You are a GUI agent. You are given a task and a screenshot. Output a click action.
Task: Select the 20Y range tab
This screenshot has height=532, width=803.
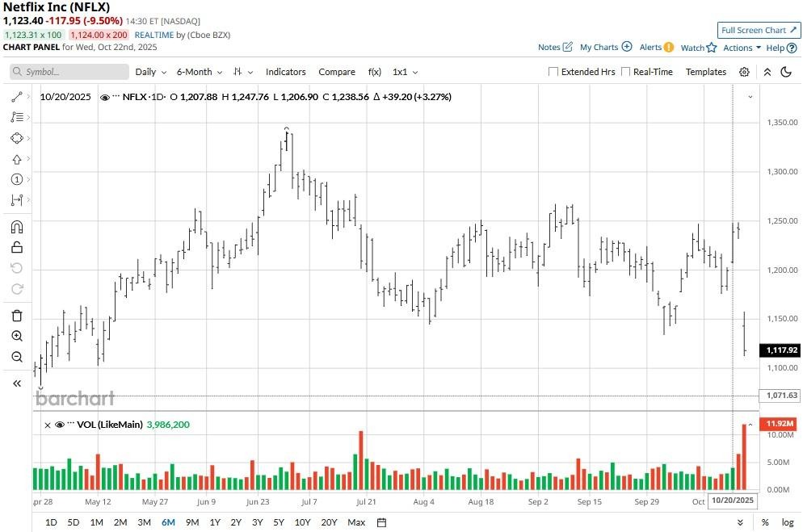(x=329, y=522)
